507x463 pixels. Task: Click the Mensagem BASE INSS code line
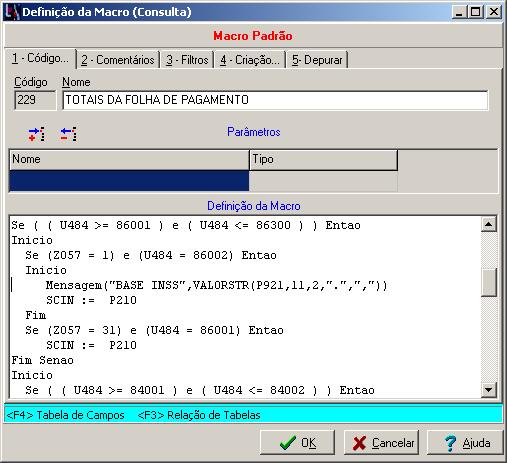[216, 285]
